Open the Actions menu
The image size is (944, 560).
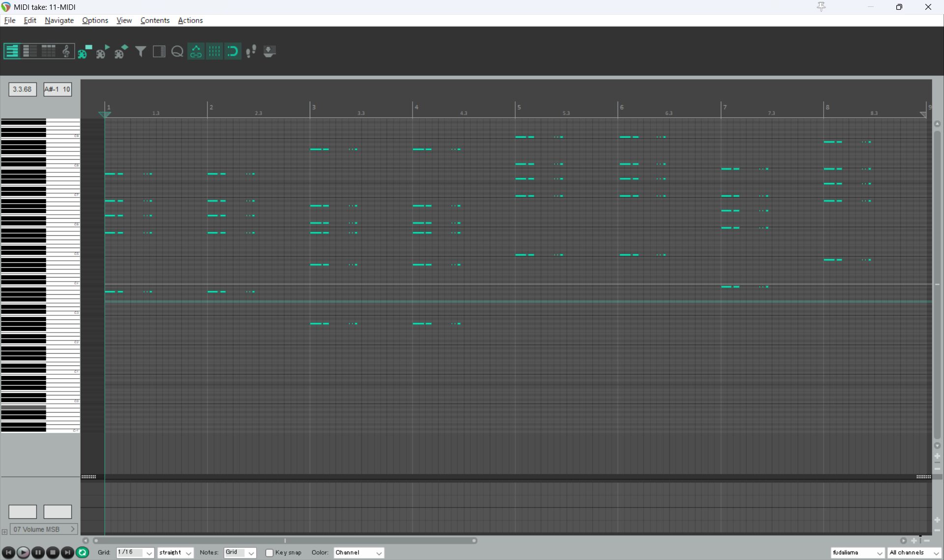[x=190, y=20]
